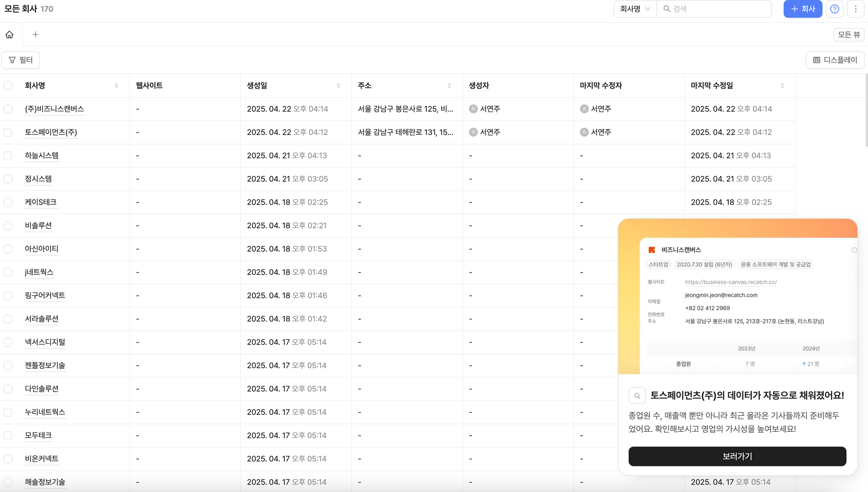Screen dimensions: 868x492
Task: Expand the 회사명 search field dropdown
Action: point(635,9)
